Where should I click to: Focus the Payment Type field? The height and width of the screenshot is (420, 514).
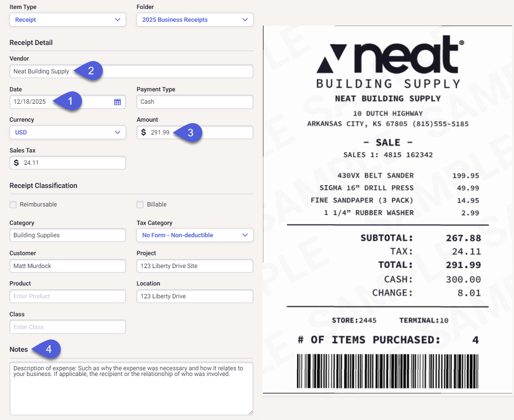[x=195, y=102]
